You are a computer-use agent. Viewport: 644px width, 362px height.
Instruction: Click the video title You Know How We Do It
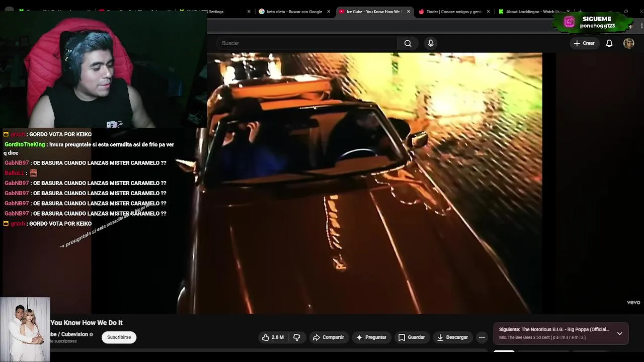click(87, 323)
